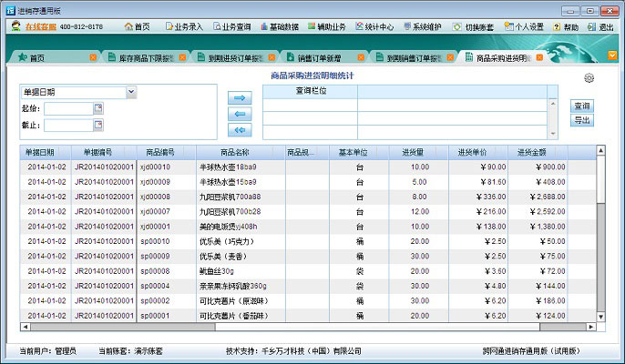This screenshot has width=625, height=364.
Task: Click the 查询 query button
Action: pos(582,106)
